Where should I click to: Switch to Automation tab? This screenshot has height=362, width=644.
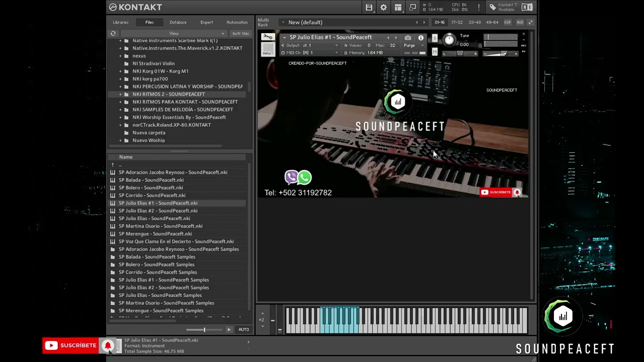pyautogui.click(x=237, y=22)
